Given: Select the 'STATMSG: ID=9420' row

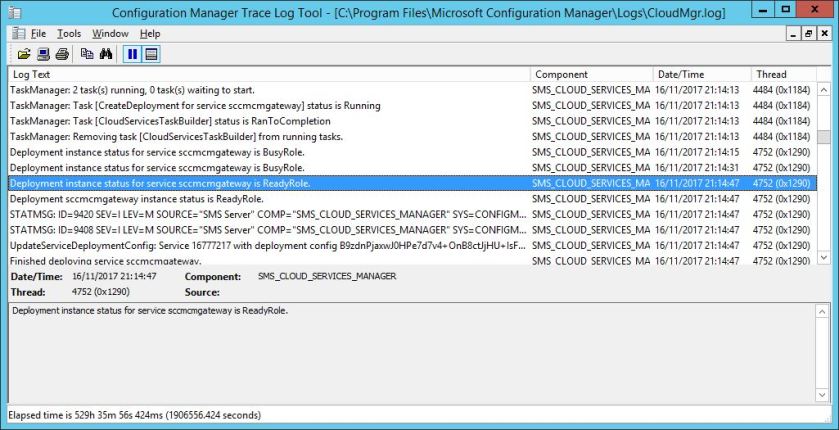Looking at the screenshot, I should tap(413, 214).
